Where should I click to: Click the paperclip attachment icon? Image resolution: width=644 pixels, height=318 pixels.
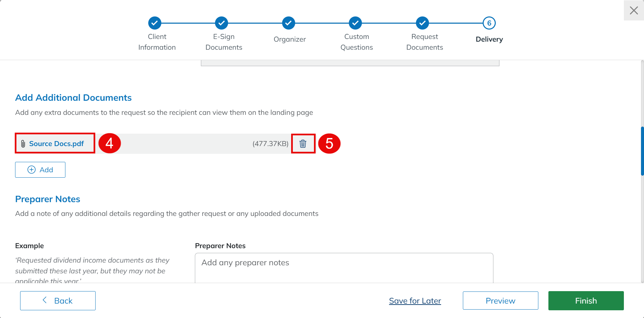point(23,144)
